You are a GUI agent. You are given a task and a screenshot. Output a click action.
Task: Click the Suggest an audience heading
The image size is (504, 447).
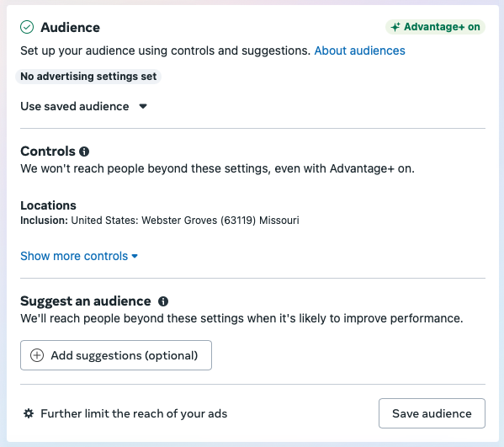point(86,301)
